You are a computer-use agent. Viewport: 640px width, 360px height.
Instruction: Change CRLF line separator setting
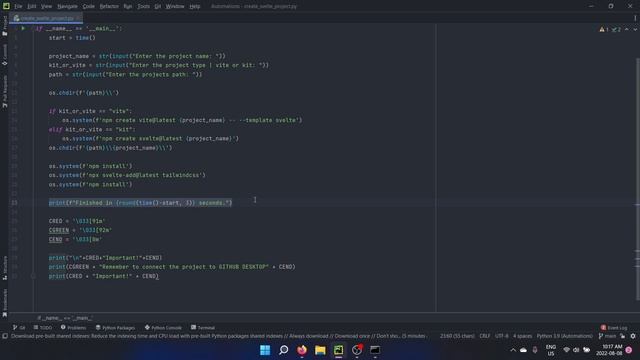pyautogui.click(x=485, y=336)
